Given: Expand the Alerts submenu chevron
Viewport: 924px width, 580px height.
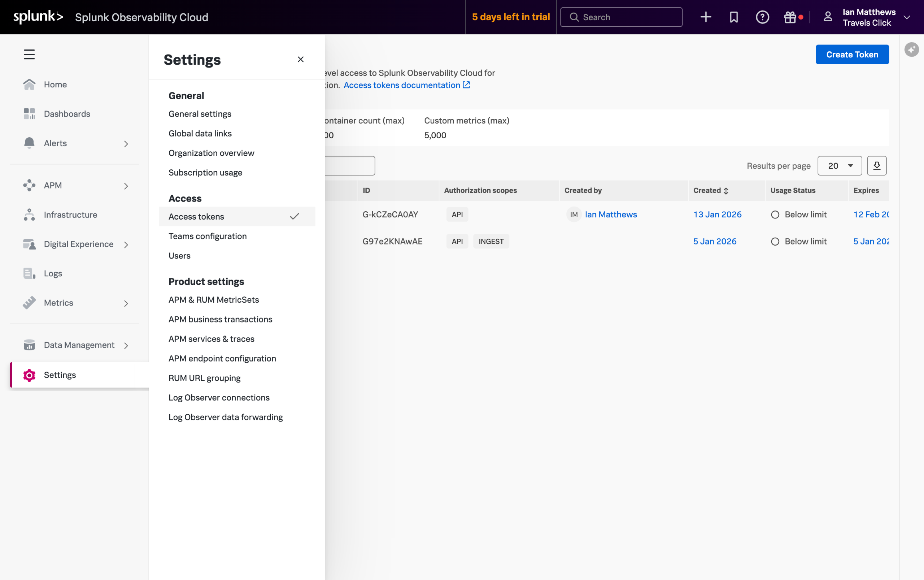Looking at the screenshot, I should click(x=126, y=144).
